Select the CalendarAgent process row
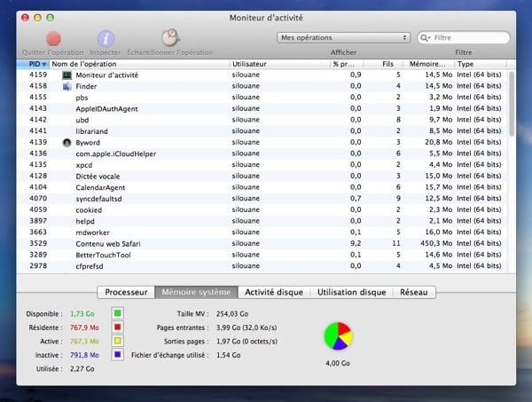Viewport: 532px width, 402px height. (x=262, y=187)
